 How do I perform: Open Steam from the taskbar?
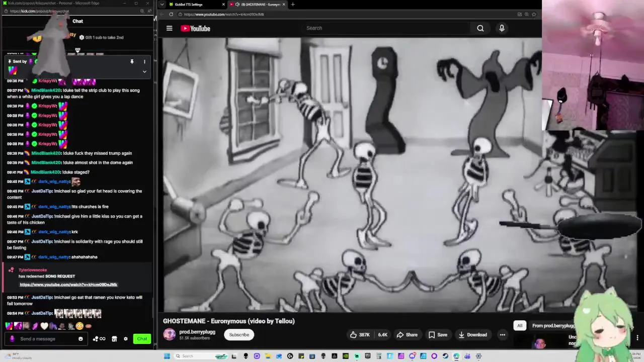[445, 356]
